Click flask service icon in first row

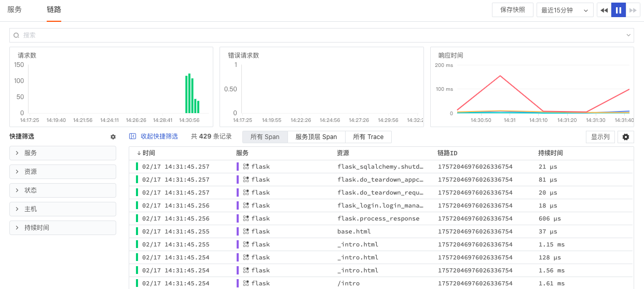(246, 167)
